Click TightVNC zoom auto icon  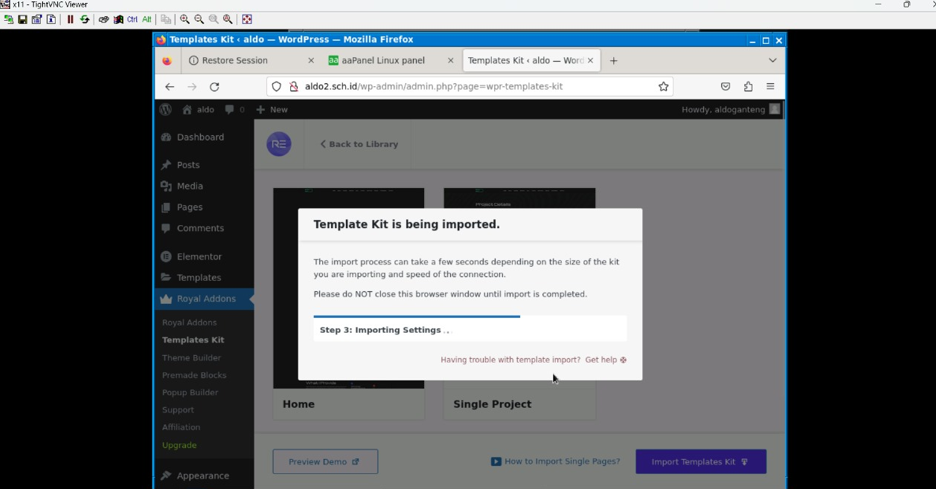coord(228,19)
